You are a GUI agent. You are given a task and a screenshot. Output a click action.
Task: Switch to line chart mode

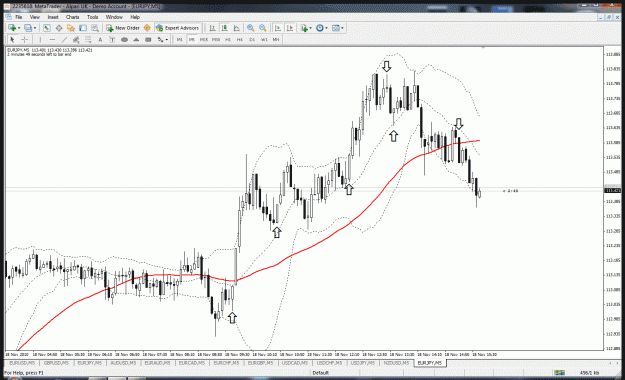click(237, 28)
